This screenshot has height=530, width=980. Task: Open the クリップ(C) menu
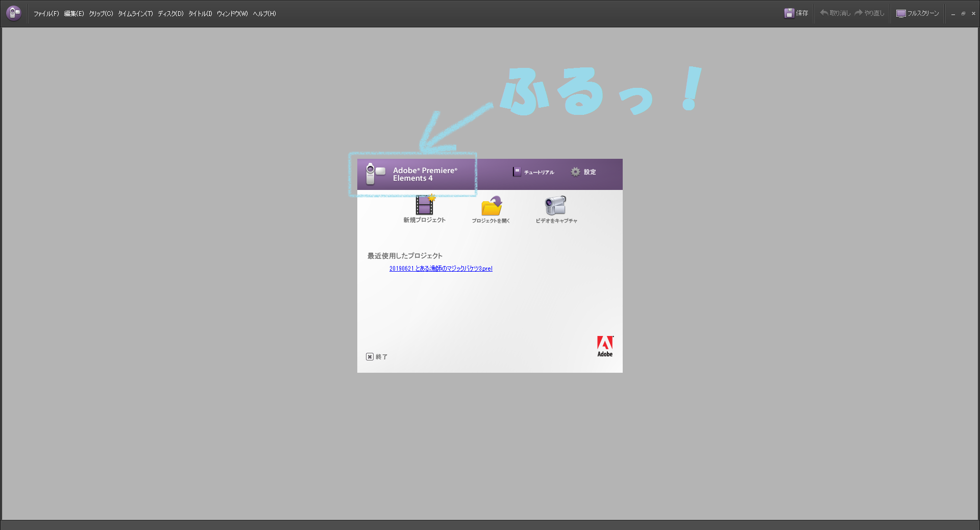point(101,14)
